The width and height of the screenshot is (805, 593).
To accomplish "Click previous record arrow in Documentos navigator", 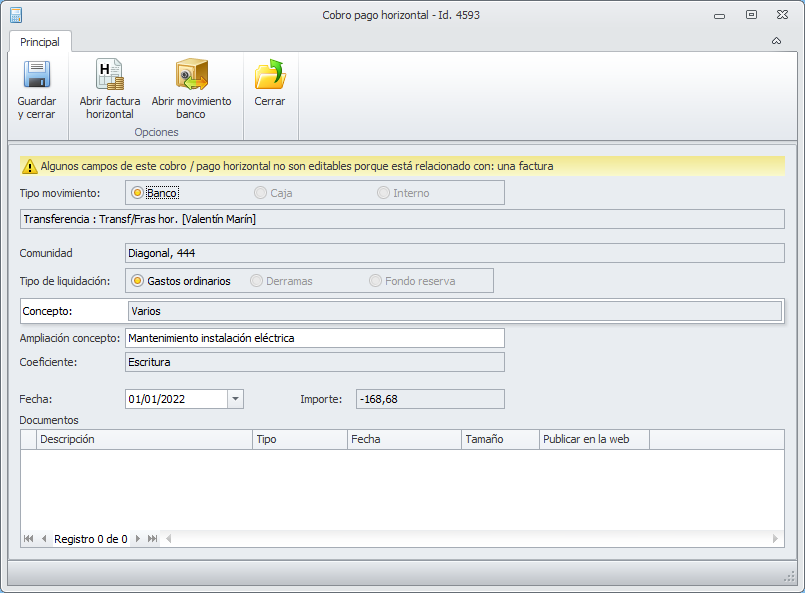I will [x=44, y=539].
